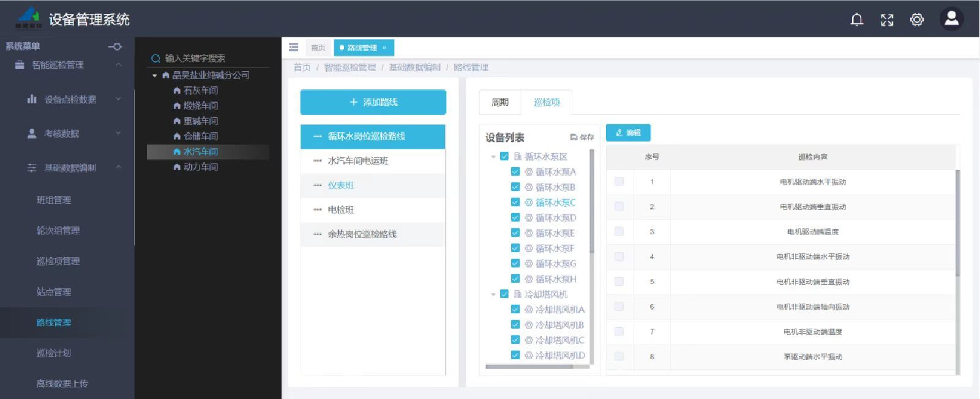This screenshot has height=399, width=980.
Task: Switch to the 周期 tab
Action: pos(500,102)
